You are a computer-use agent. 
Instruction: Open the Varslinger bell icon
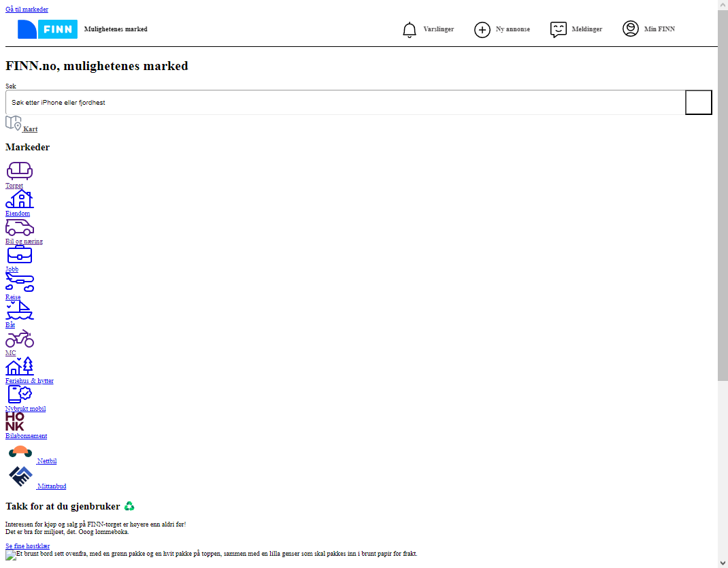[x=409, y=30]
